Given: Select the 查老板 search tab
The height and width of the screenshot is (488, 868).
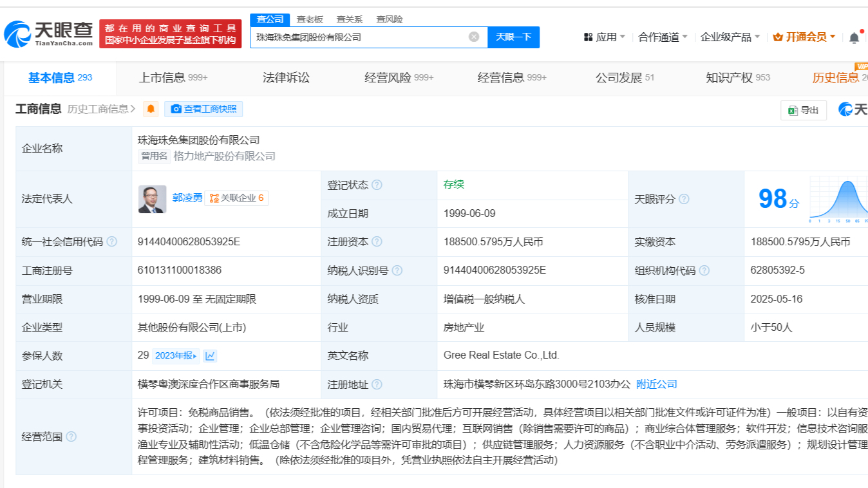Looking at the screenshot, I should (310, 19).
